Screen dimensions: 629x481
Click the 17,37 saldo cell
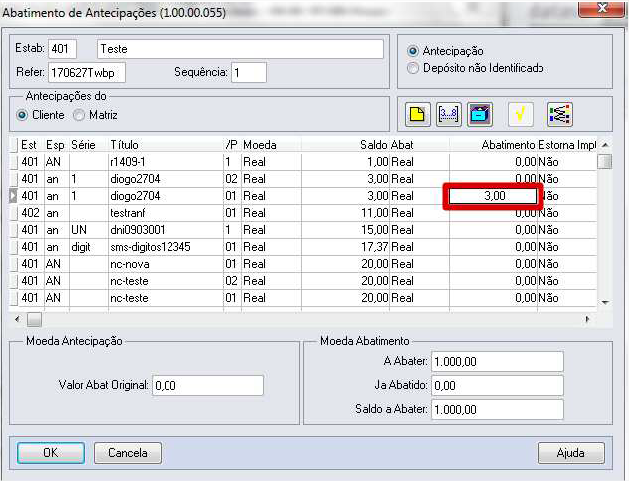345,247
